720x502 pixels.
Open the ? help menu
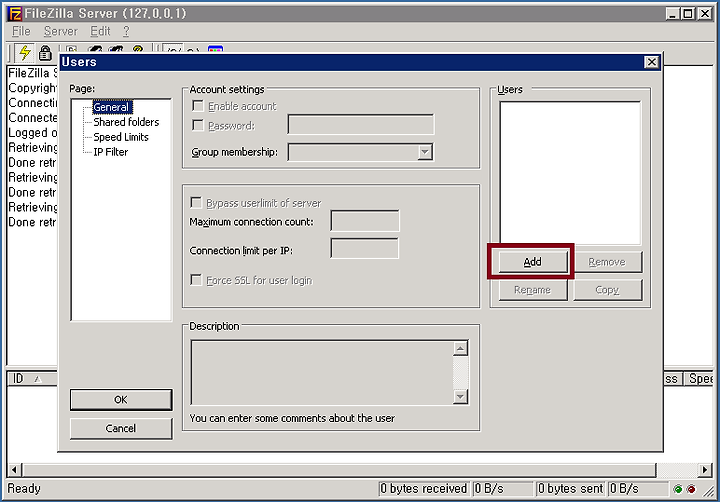(126, 31)
